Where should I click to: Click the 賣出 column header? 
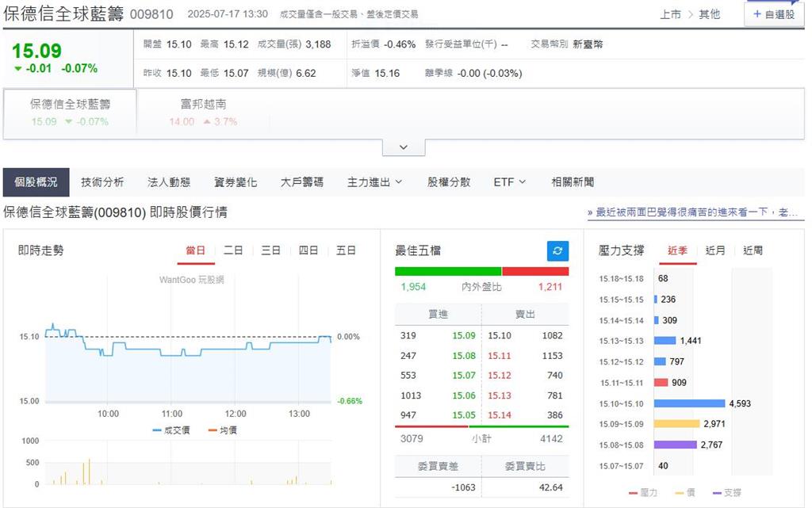tap(525, 315)
